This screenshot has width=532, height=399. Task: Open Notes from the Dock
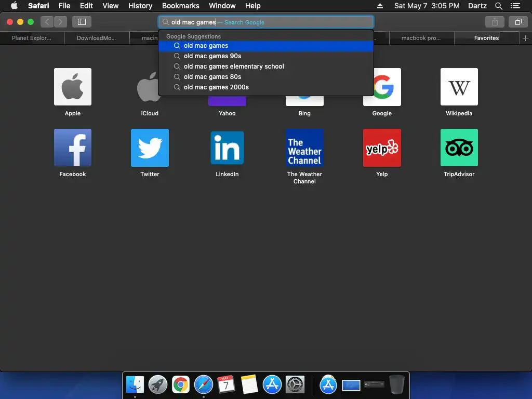point(249,385)
